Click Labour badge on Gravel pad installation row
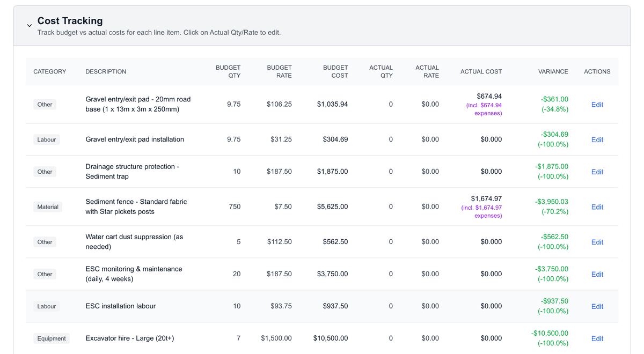Viewport: 644px width, 354px height. (47, 139)
